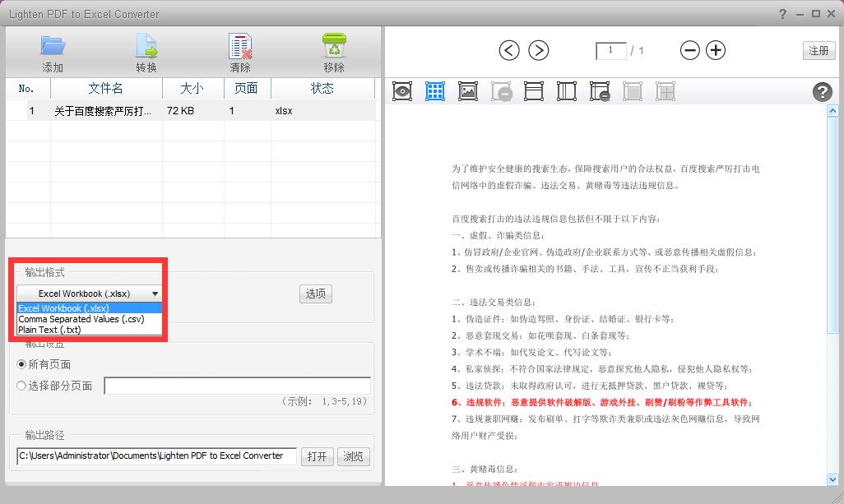This screenshot has width=844, height=504.
Task: Click the 72 KB size cell
Action: [180, 111]
